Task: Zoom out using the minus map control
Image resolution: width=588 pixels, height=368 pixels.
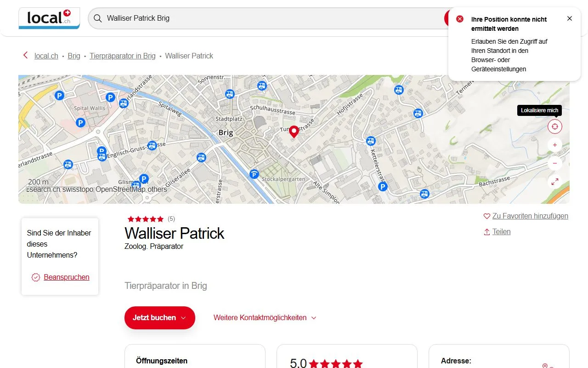Action: (554, 163)
